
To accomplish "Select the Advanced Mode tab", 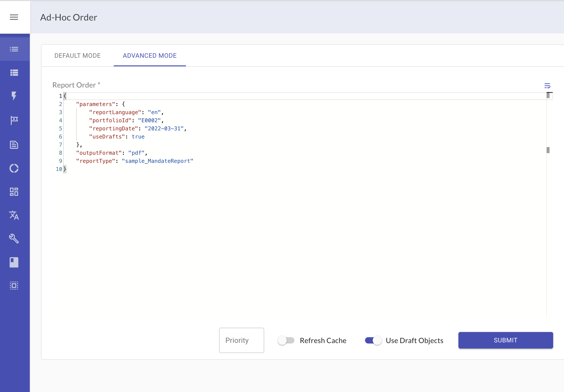I will click(150, 55).
